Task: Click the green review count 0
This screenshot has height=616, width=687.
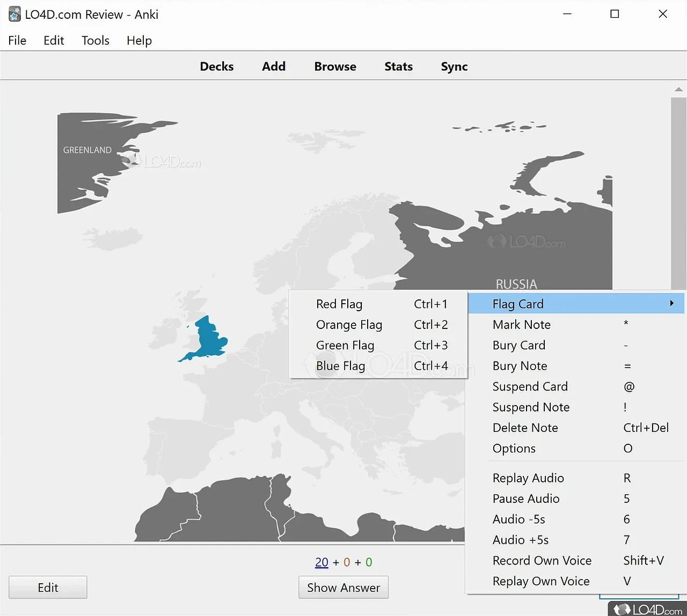Action: point(369,562)
